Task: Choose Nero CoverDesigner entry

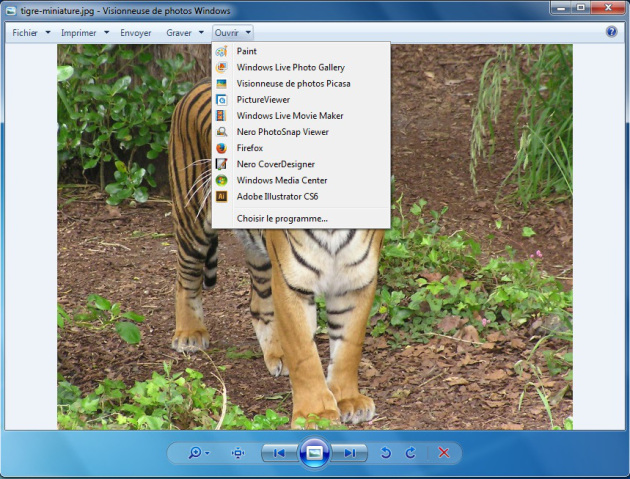Action: coord(301,164)
